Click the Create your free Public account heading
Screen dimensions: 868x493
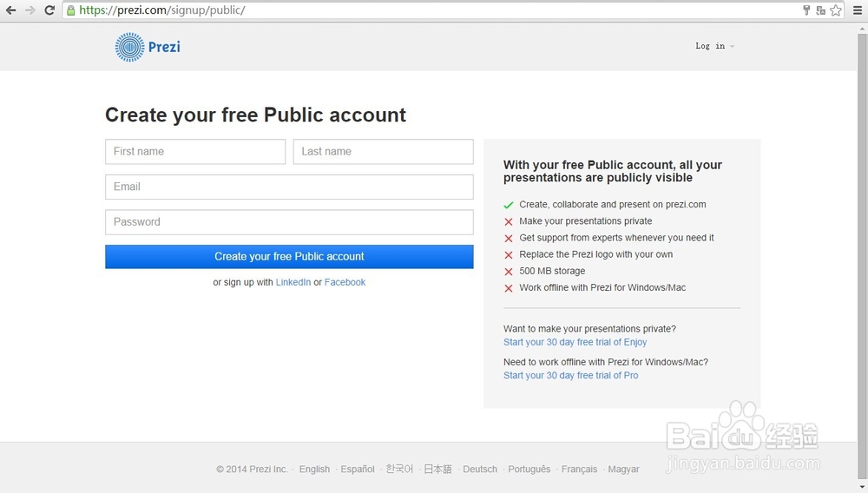[256, 115]
